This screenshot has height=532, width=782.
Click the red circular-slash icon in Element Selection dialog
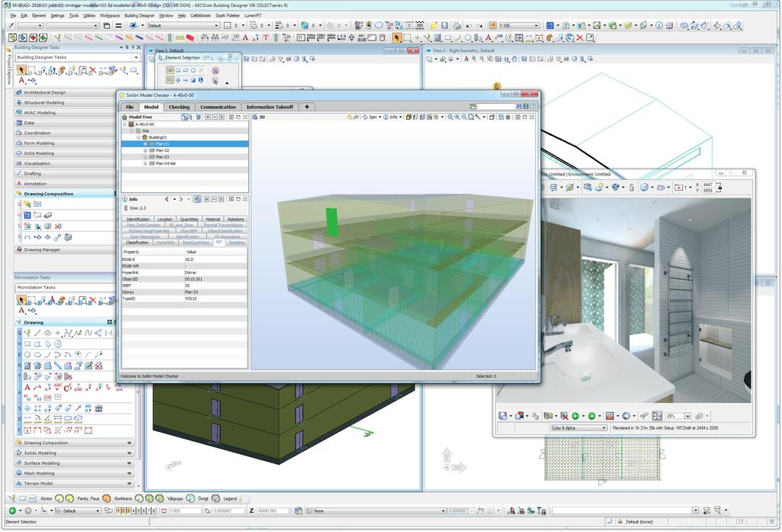click(215, 71)
